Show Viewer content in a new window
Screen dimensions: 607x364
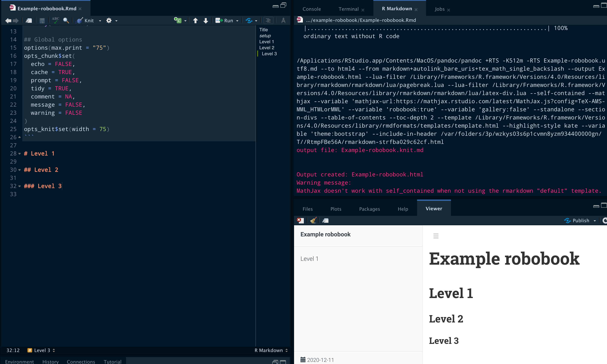[325, 220]
